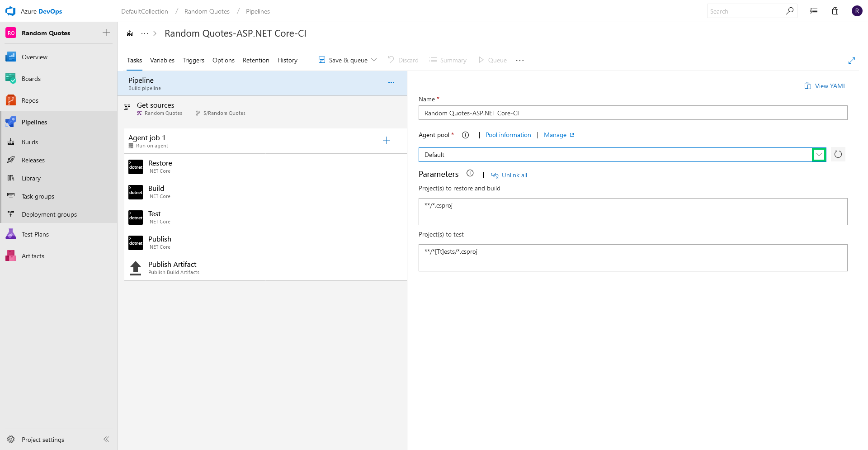Collapse the left sidebar with double chevron
The width and height of the screenshot is (868, 450).
tap(106, 439)
